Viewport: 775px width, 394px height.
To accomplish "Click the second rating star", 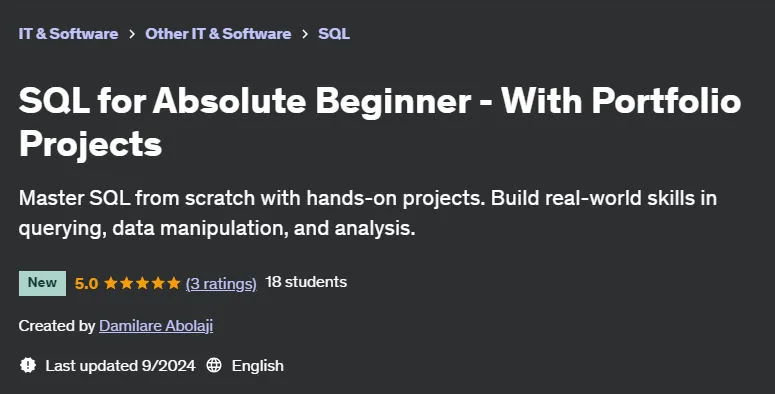I will point(127,283).
